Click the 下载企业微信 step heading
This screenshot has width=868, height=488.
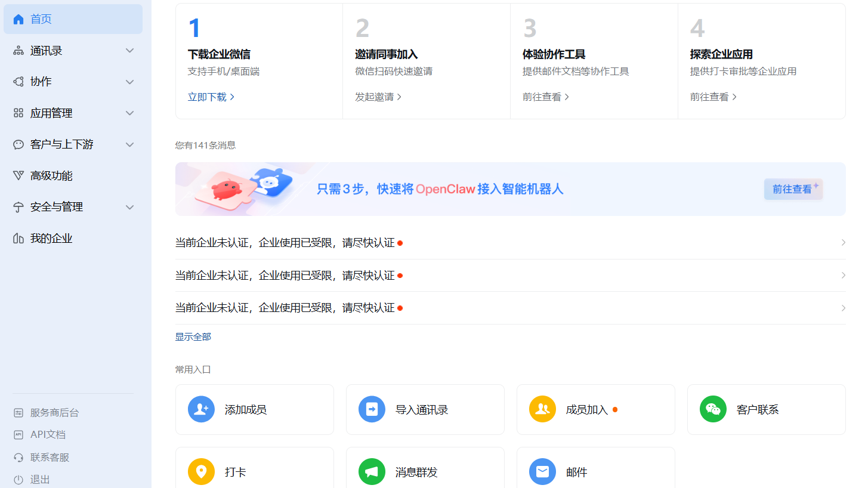[219, 54]
